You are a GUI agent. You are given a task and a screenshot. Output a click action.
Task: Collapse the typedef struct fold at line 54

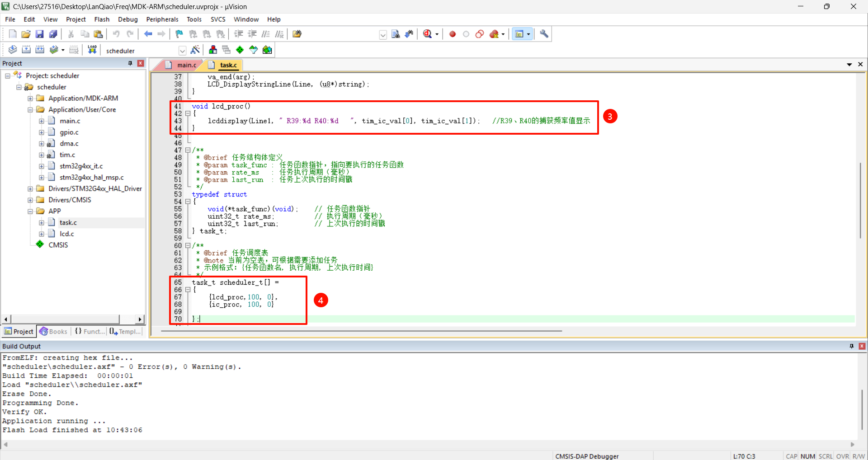point(188,202)
